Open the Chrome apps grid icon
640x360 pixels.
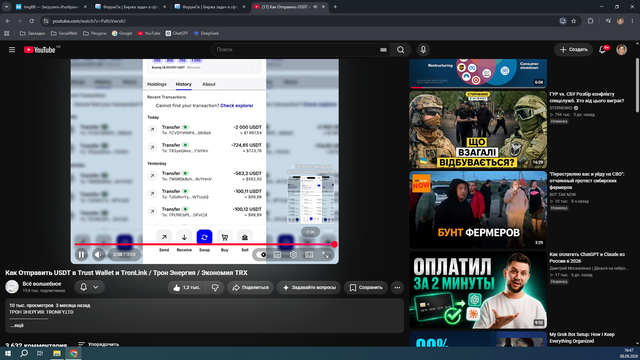click(x=7, y=33)
